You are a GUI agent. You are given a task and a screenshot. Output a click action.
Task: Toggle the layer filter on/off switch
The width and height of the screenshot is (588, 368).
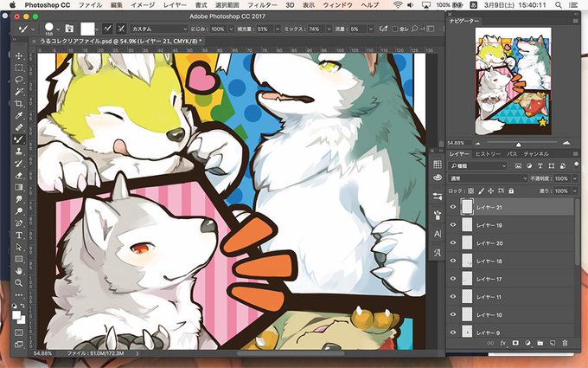[x=577, y=165]
